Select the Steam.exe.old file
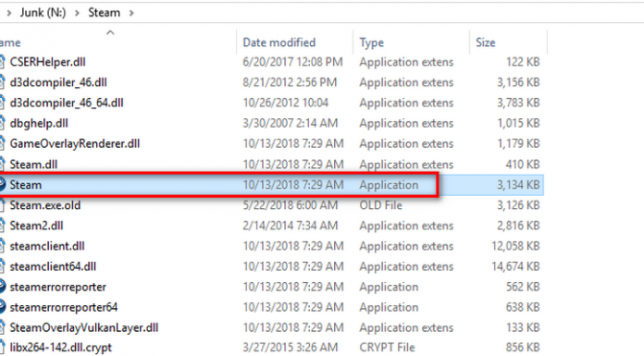This screenshot has height=356, width=644. click(45, 205)
